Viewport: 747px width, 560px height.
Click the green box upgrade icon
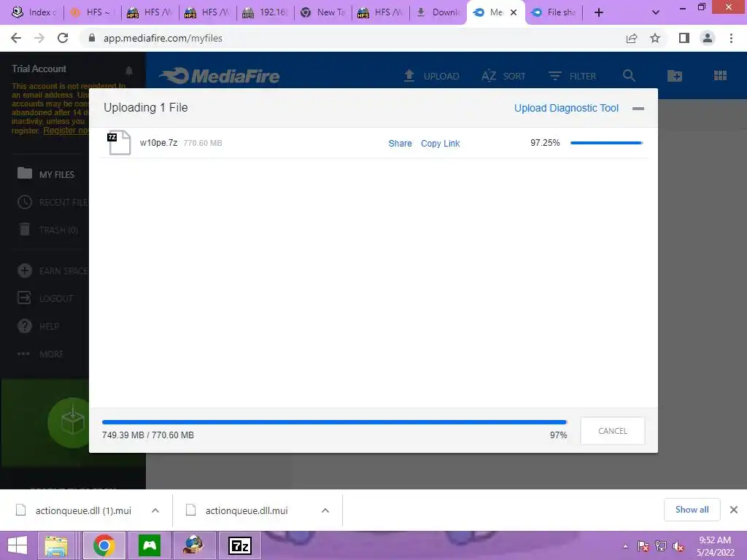(x=71, y=422)
